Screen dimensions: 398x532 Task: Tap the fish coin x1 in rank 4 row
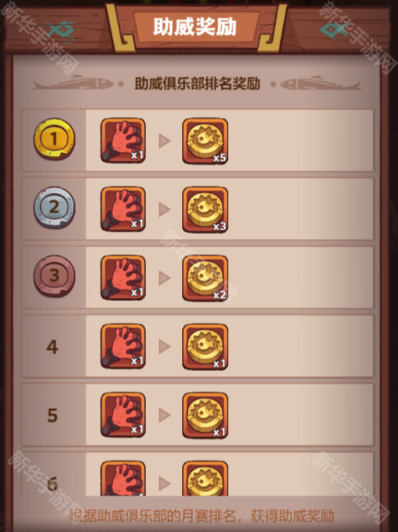click(205, 347)
